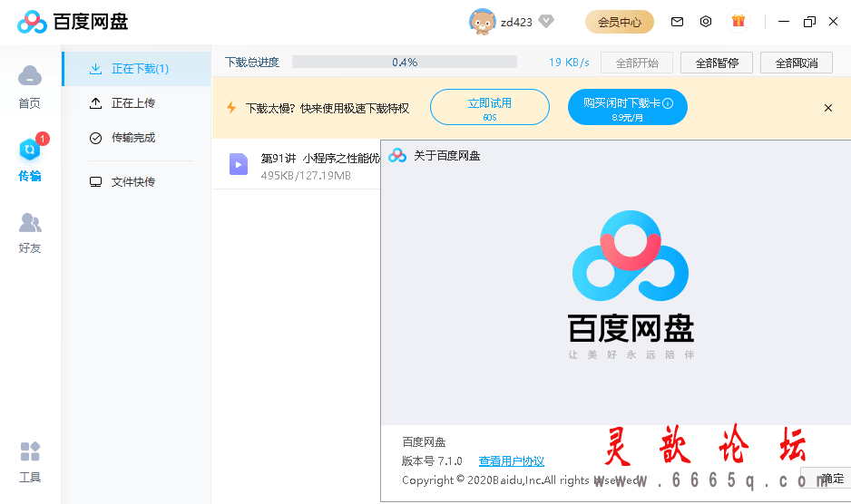Click the 全部暂停 button
This screenshot has width=851, height=504.
coord(717,63)
